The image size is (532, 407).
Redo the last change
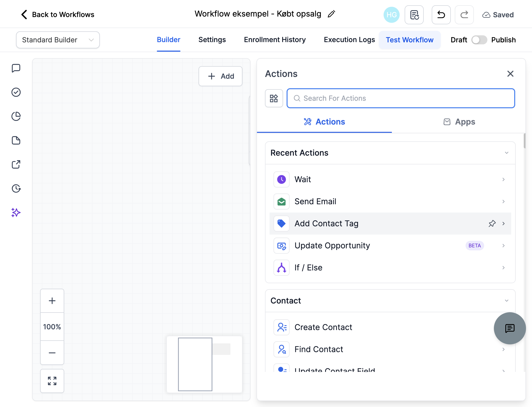[464, 15]
